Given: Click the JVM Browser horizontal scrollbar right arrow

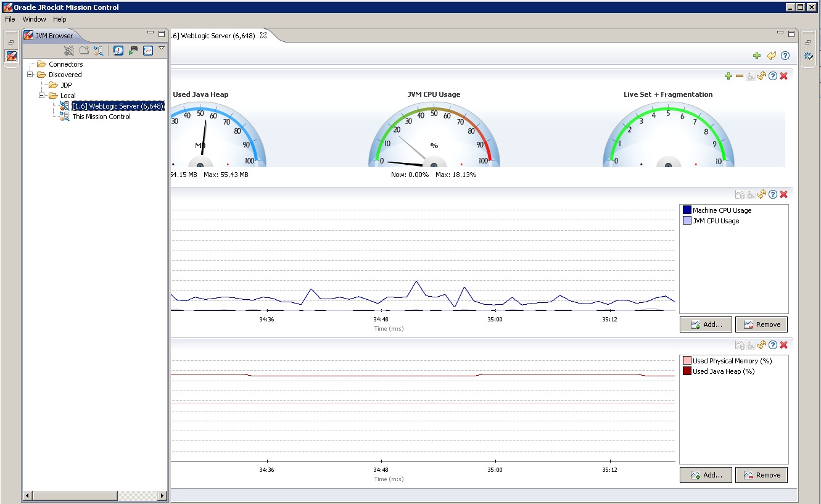Looking at the screenshot, I should [162, 495].
